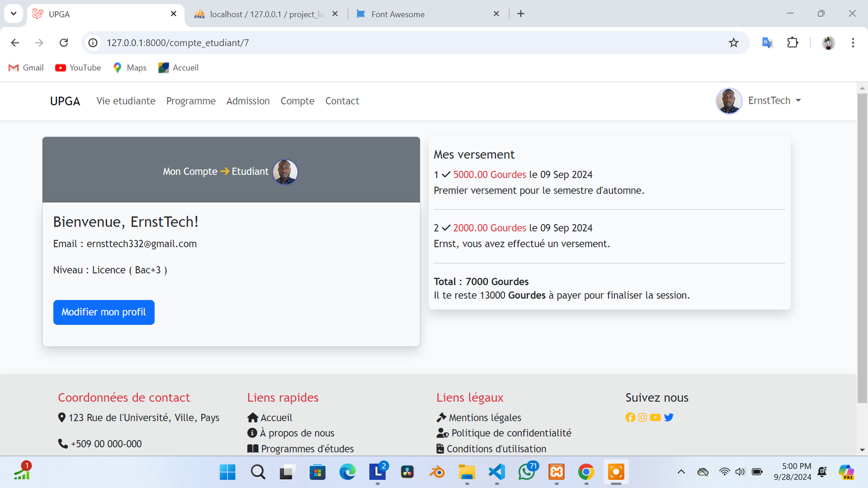Open the Twitter bird icon
This screenshot has width=868, height=488.
tap(668, 418)
